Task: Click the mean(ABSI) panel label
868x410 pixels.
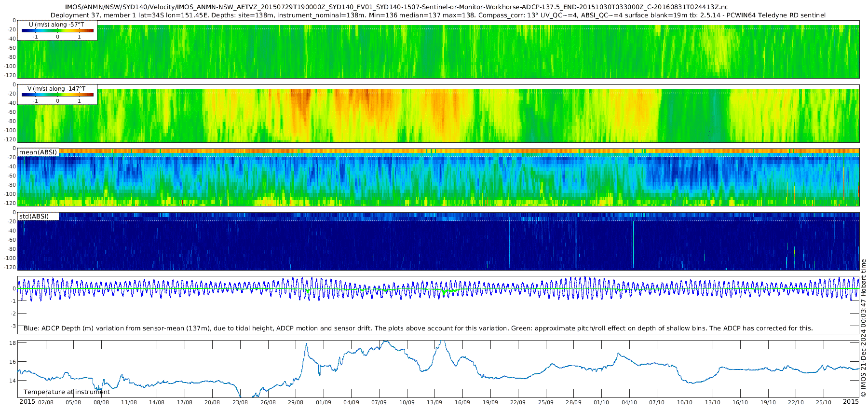Action: tap(38, 152)
